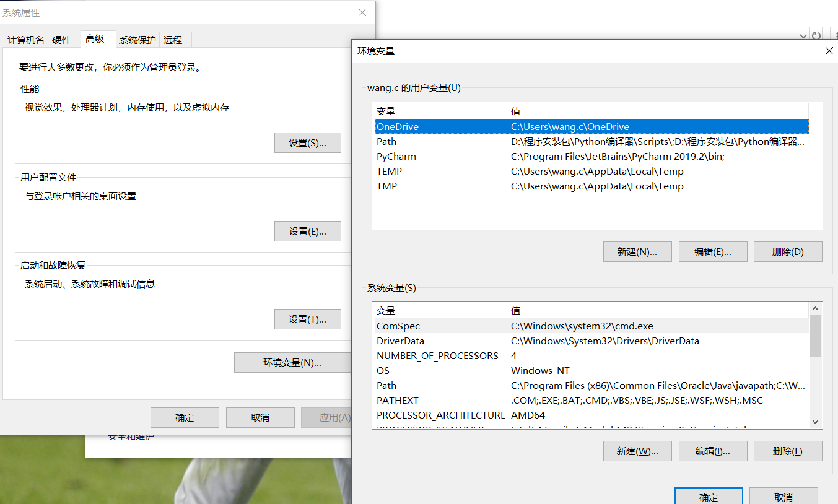Select the OneDrive user variable row
Screen dimensions: 838x504
[591, 126]
